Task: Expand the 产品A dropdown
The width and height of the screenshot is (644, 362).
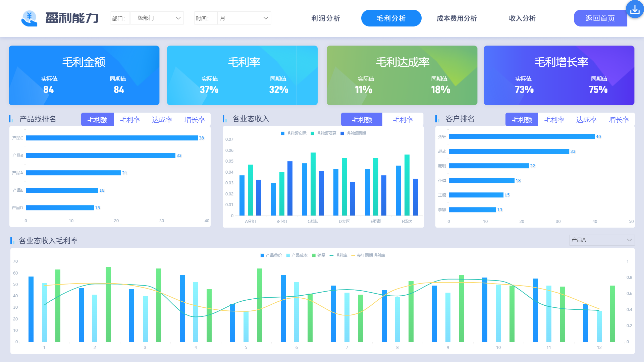Action: click(x=601, y=240)
